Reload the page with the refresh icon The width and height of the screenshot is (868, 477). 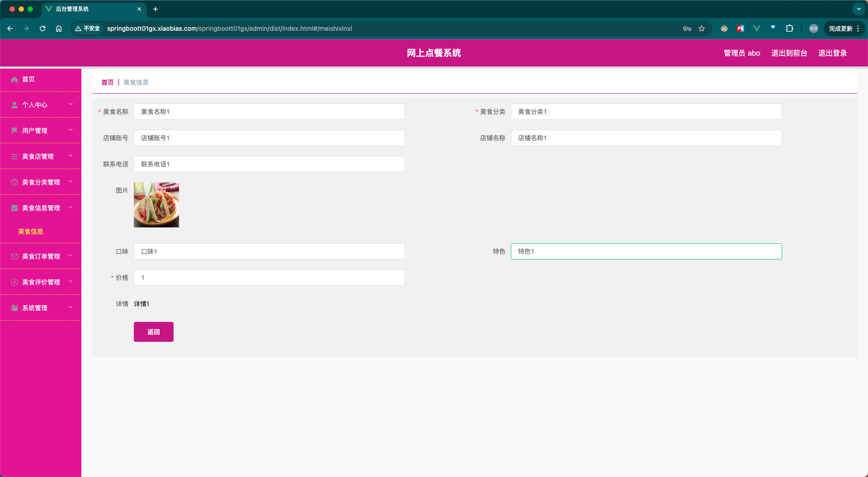pos(42,28)
